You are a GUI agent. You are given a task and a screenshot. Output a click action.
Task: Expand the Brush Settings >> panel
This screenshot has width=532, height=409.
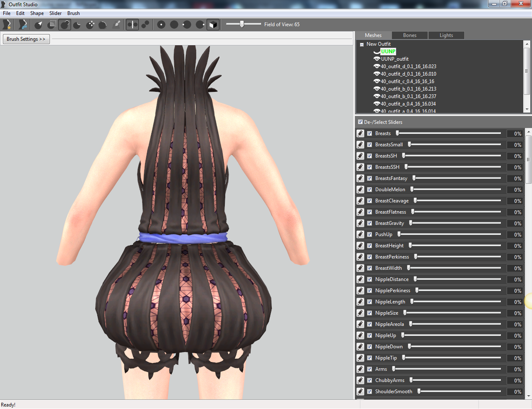pyautogui.click(x=26, y=39)
